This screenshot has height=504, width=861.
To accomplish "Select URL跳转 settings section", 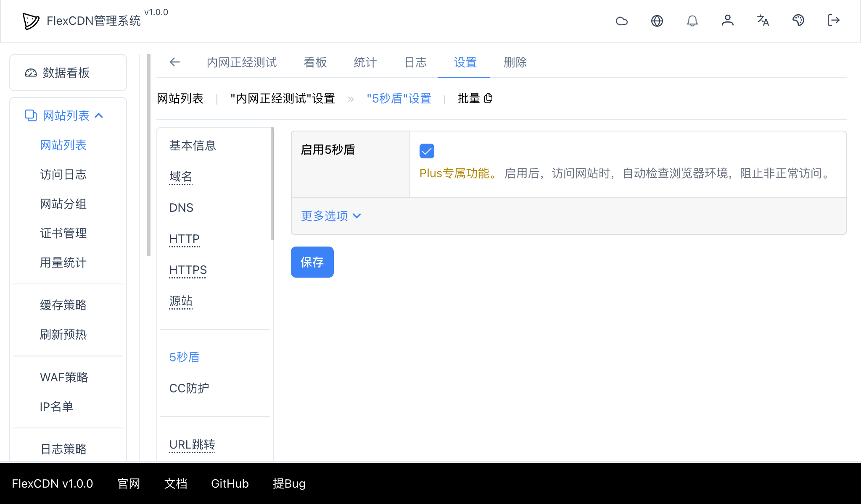I will tap(192, 444).
